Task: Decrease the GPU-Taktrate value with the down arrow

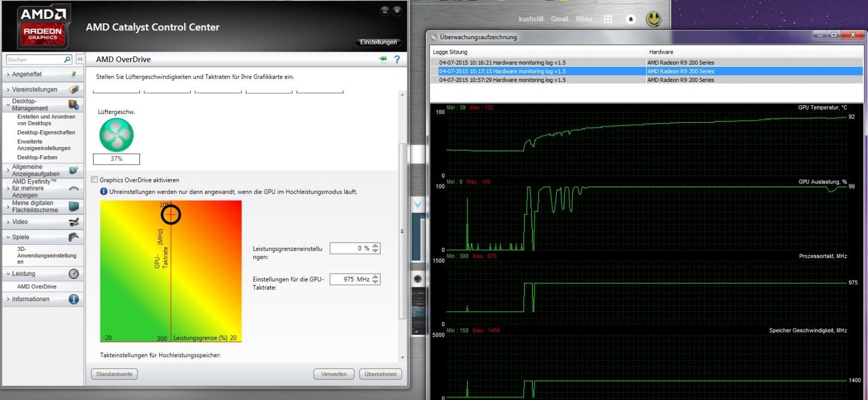Action: [x=376, y=282]
